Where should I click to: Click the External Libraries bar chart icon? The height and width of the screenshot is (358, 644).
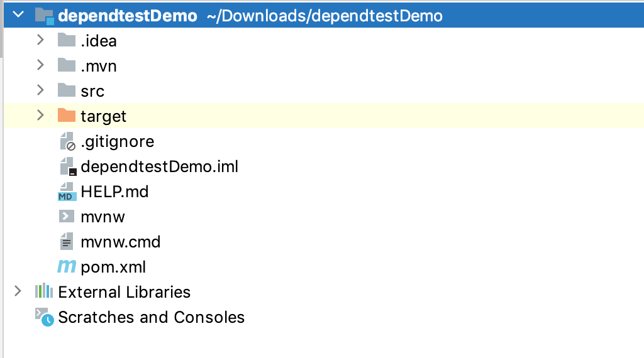tap(43, 292)
